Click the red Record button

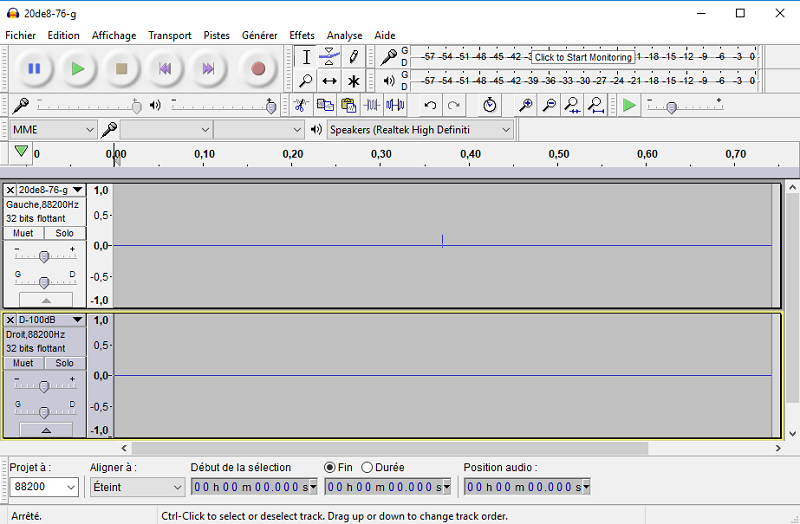[x=258, y=68]
